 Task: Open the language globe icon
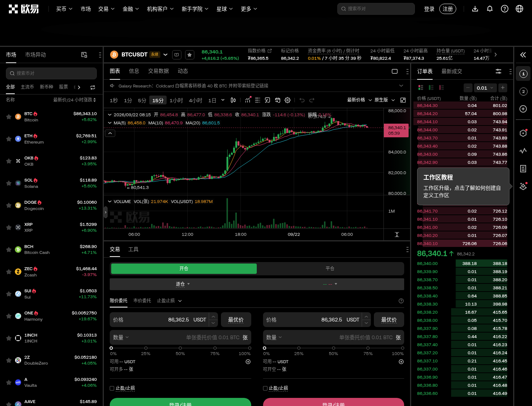(x=519, y=9)
